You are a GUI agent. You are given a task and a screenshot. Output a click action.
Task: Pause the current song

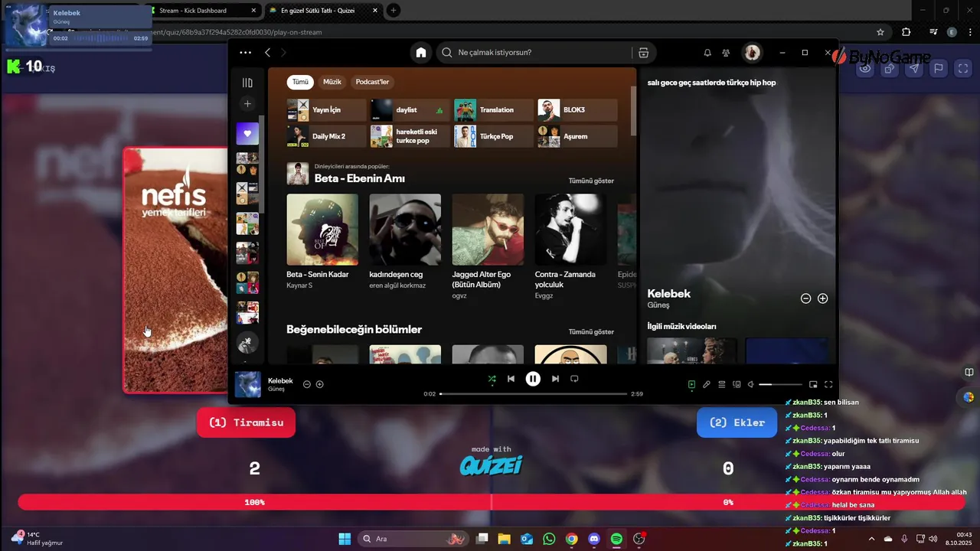coord(533,379)
